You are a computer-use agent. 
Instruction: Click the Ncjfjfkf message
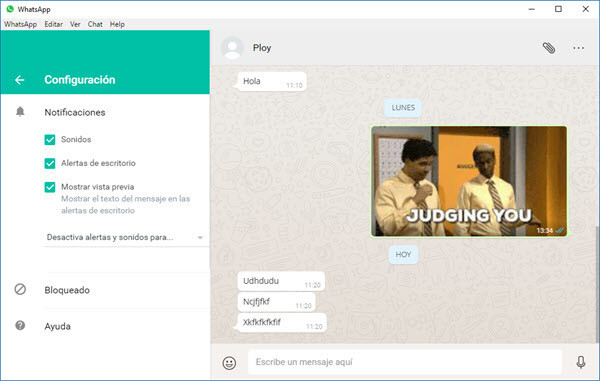click(276, 302)
